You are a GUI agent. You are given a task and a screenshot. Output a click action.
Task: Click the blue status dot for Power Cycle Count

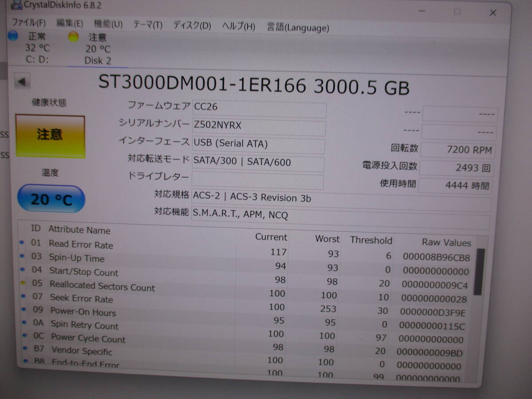point(24,336)
